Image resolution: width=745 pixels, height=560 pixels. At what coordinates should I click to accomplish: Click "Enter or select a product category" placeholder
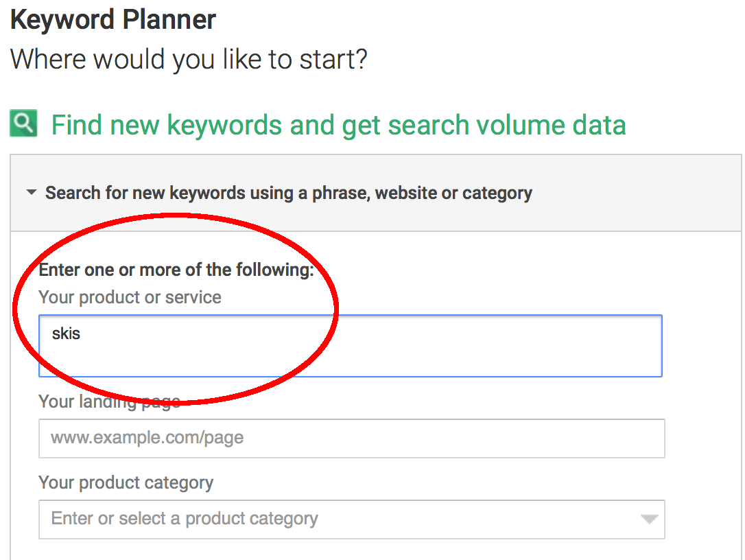pyautogui.click(x=185, y=519)
